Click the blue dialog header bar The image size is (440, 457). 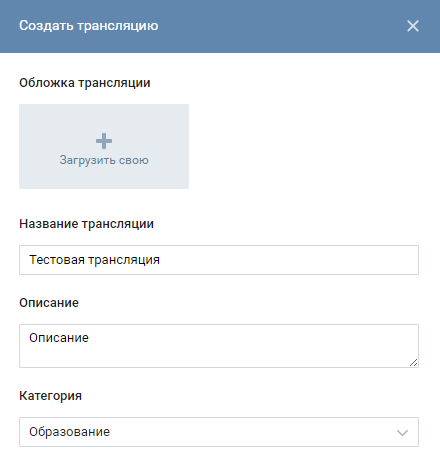[x=220, y=26]
